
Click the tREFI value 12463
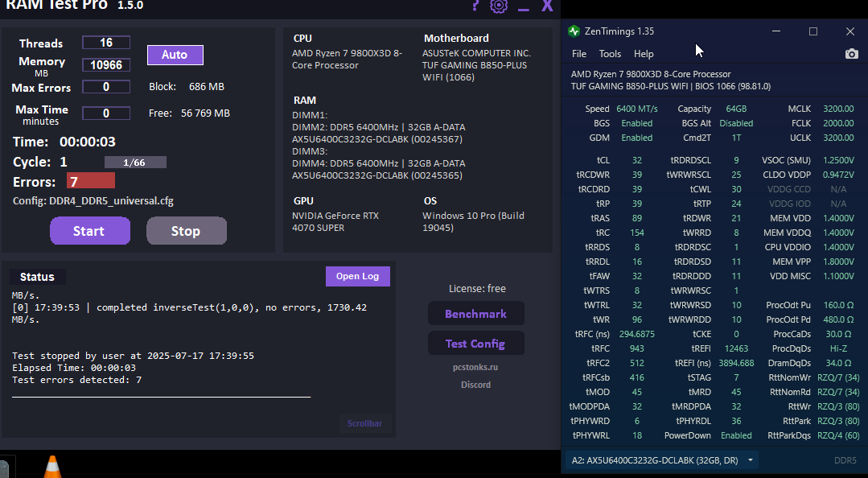pos(736,348)
